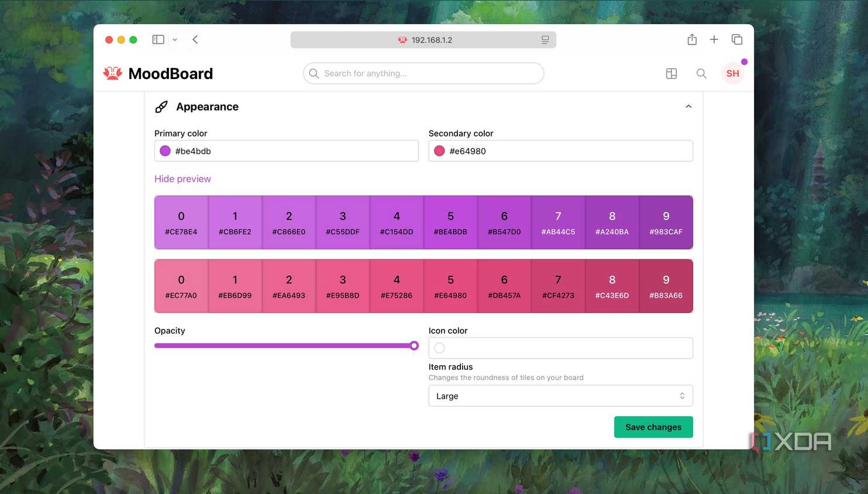Image resolution: width=868 pixels, height=494 pixels.
Task: Open the SH user avatar menu
Action: click(x=733, y=73)
